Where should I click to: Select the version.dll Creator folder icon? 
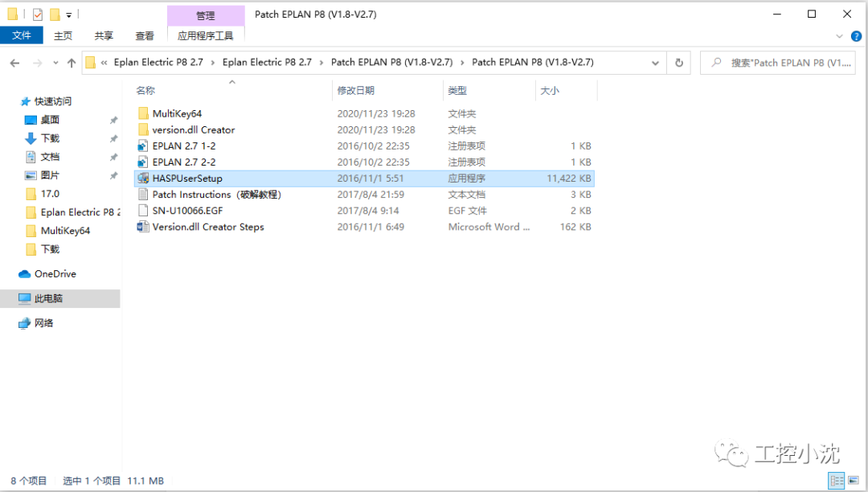coord(143,129)
